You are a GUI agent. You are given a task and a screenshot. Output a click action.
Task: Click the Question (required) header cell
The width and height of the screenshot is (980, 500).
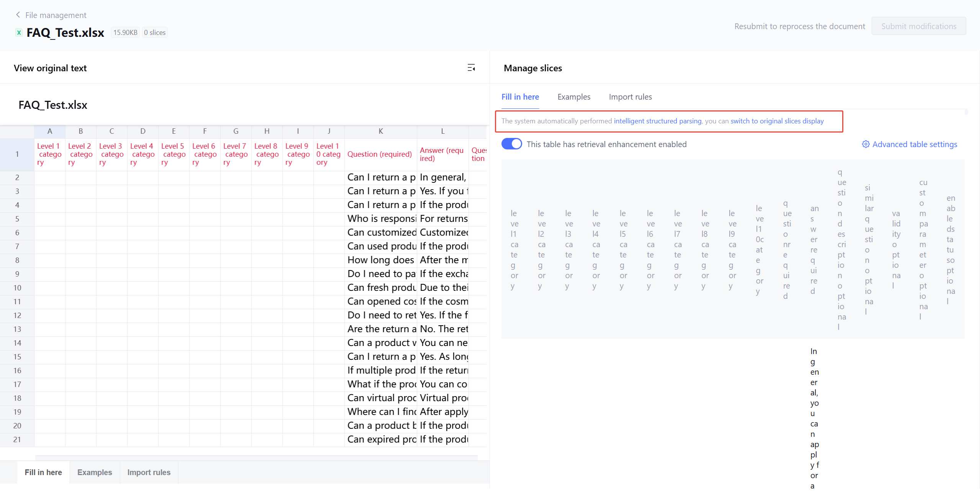(x=379, y=154)
